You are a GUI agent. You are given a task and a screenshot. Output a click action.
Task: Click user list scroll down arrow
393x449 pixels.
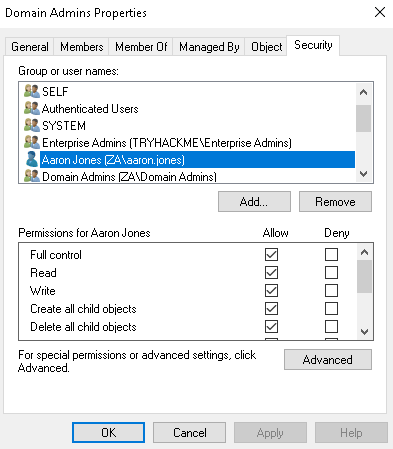click(x=363, y=174)
